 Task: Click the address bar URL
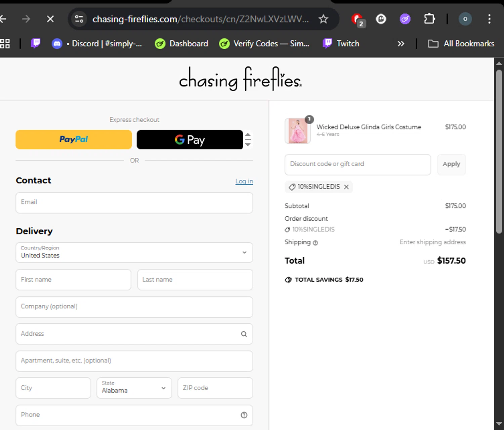(x=201, y=19)
